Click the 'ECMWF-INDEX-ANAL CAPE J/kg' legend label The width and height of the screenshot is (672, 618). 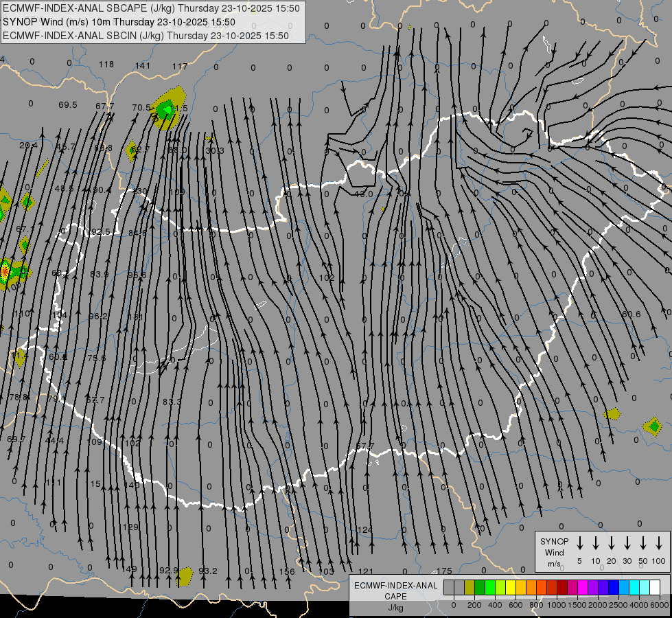point(395,596)
